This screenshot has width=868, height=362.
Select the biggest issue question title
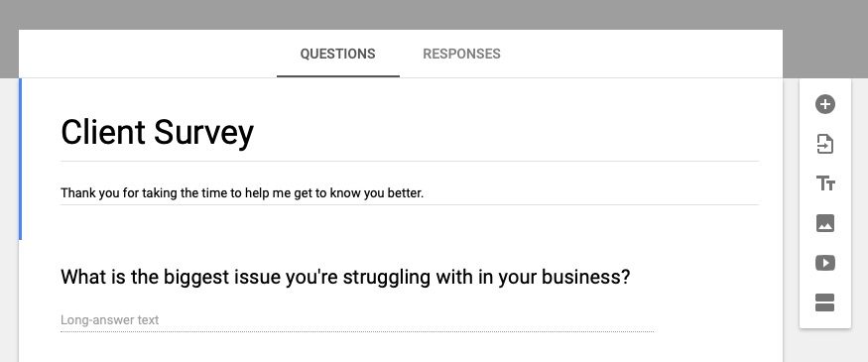(345, 277)
